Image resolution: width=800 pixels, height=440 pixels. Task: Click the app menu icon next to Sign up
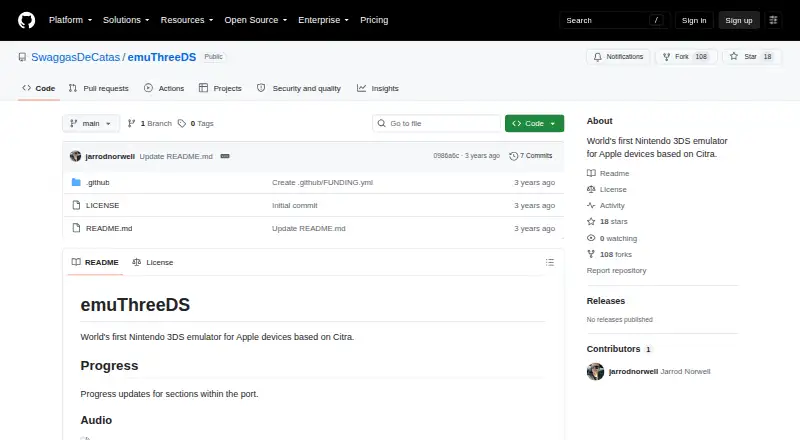773,20
